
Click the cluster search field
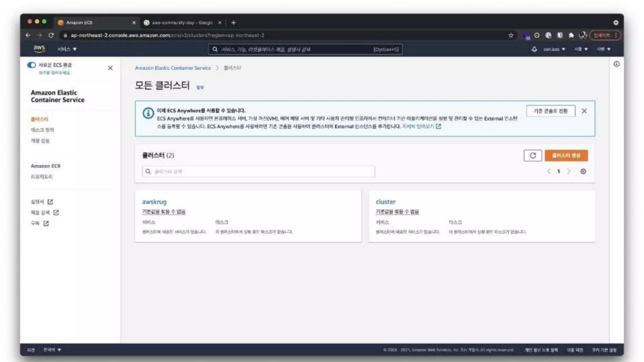coord(258,172)
